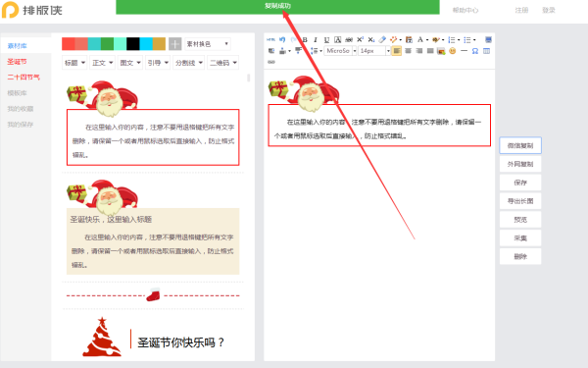This screenshot has height=368, width=588.
Task: Apply character border to text
Action: tap(337, 40)
